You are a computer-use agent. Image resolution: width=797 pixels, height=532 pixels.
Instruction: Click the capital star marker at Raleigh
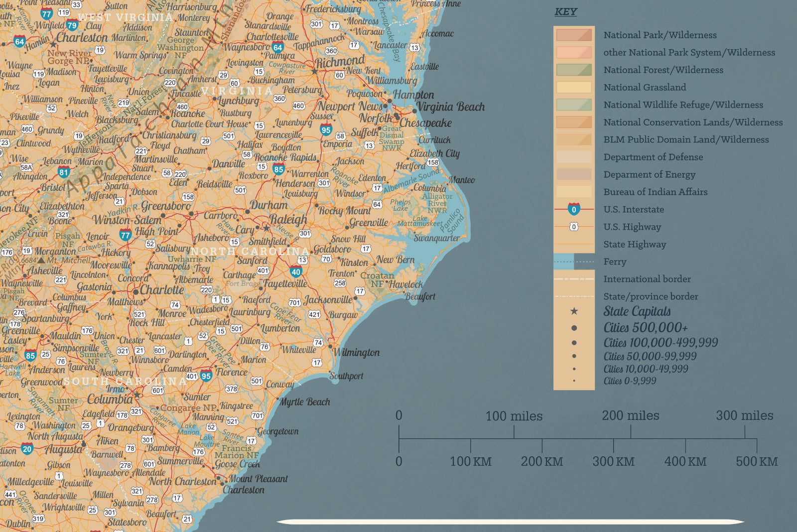tap(266, 228)
